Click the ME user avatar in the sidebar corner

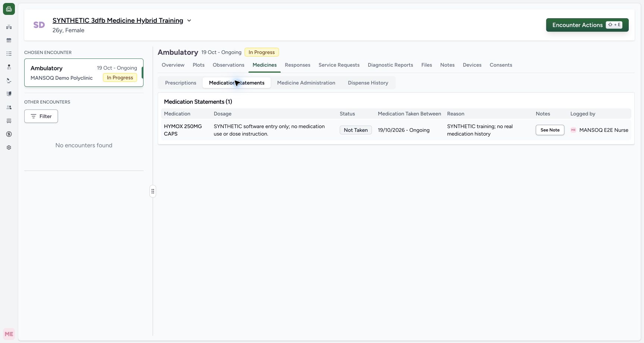[9, 334]
